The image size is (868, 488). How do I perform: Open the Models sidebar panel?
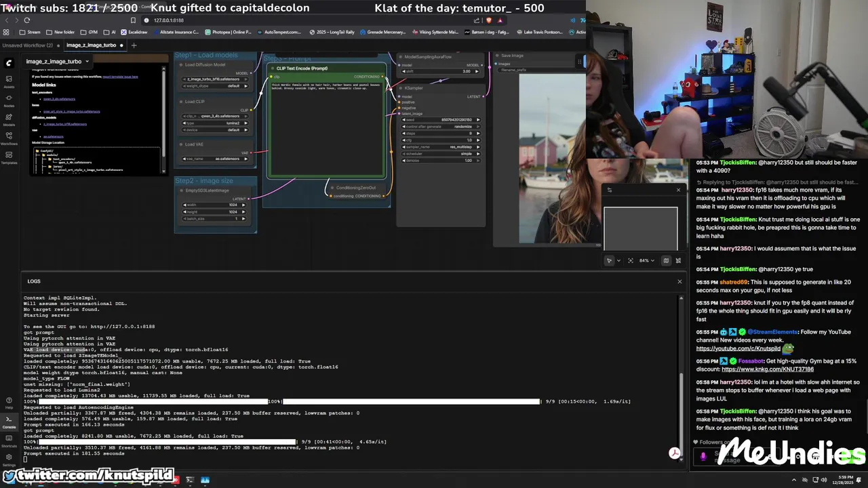point(9,120)
